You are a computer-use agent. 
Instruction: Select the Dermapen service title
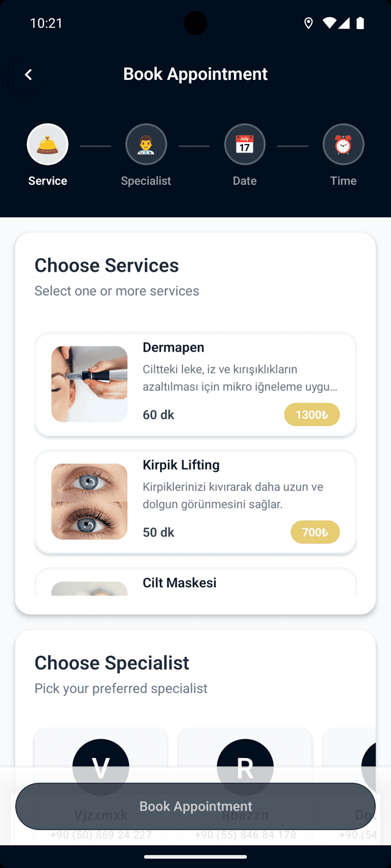pos(174,347)
